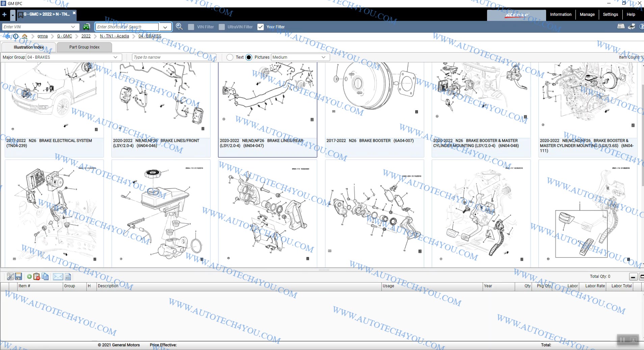Open the Settings menu
This screenshot has height=350, width=644.
pyautogui.click(x=610, y=14)
